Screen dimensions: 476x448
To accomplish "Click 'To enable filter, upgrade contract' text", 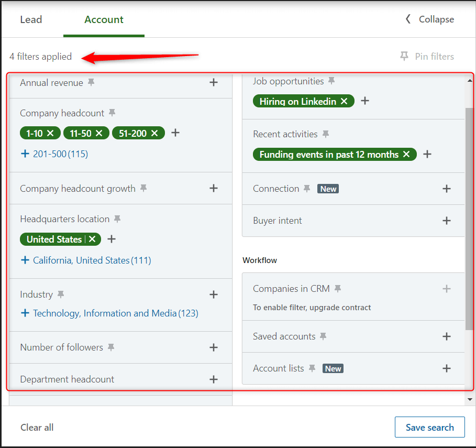I will tap(312, 308).
